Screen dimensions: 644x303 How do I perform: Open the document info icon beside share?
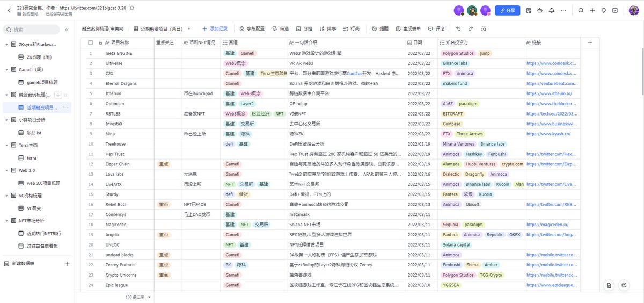point(528,10)
